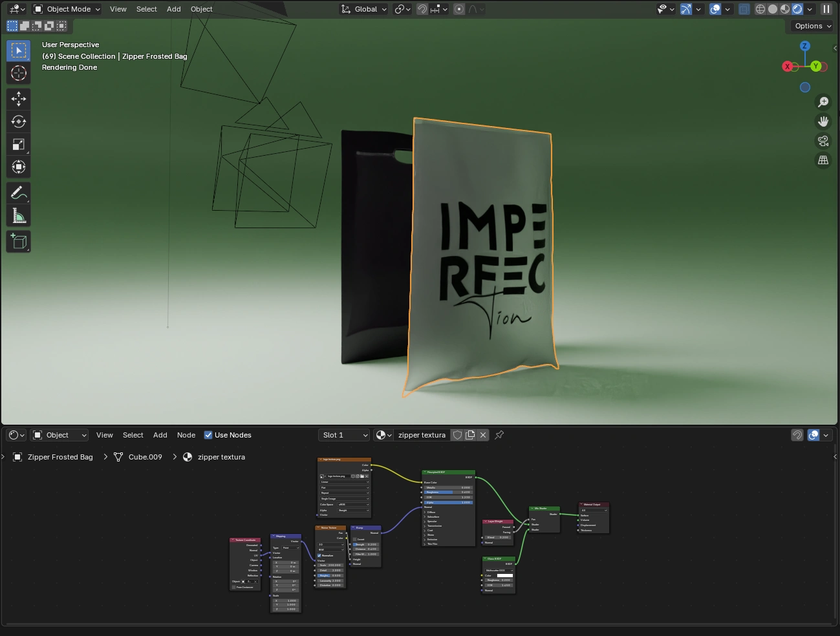The height and width of the screenshot is (636, 840).
Task: Open the Add menu in viewport header
Action: pos(173,9)
